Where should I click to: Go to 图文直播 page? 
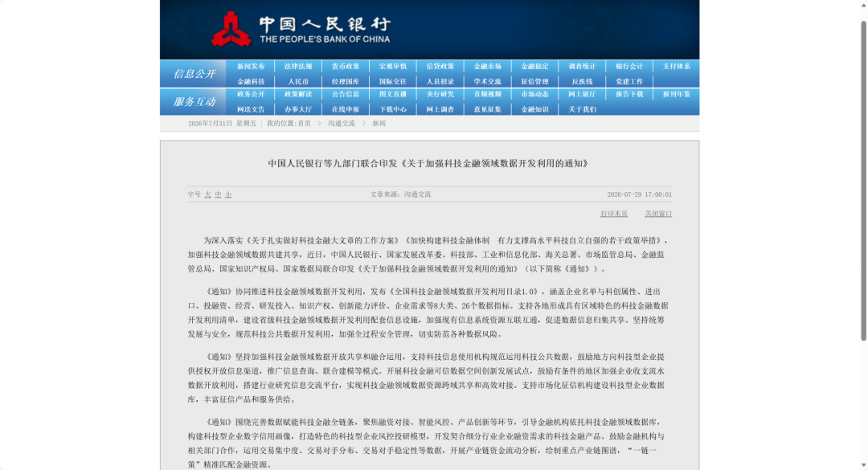393,95
